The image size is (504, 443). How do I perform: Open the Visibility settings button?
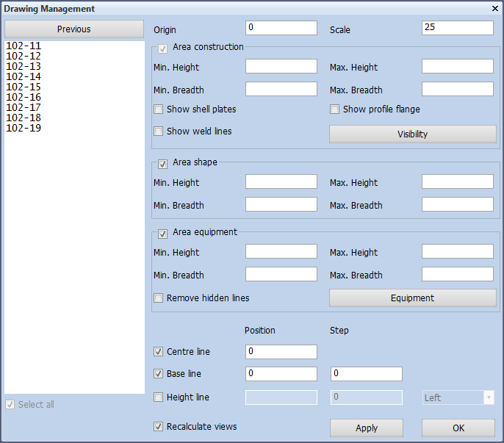(x=413, y=134)
